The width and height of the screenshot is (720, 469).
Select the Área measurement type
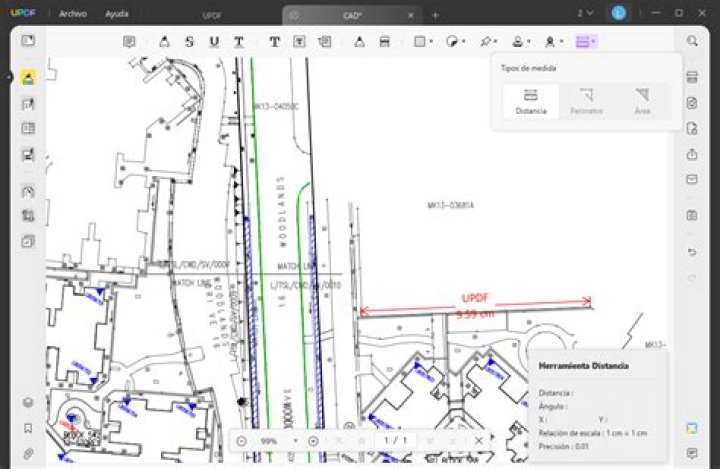point(642,102)
